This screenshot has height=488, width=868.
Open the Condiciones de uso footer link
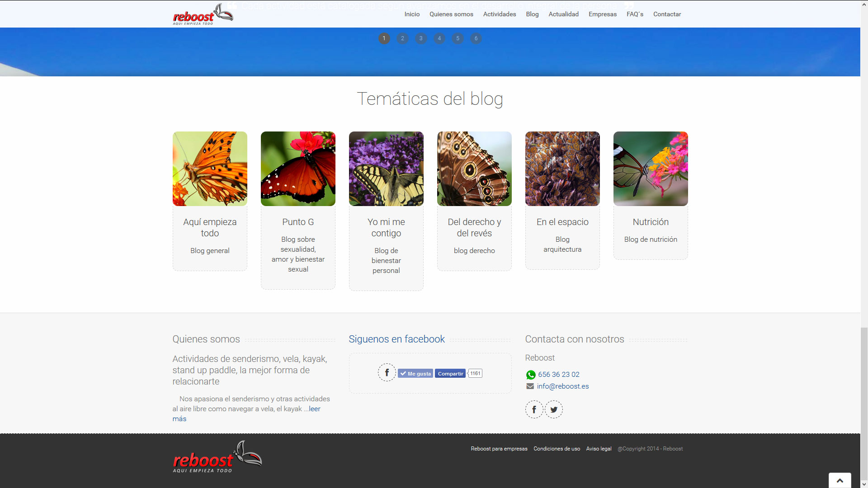(x=557, y=449)
